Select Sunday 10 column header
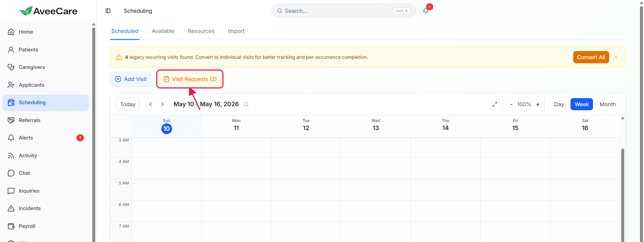The image size is (644, 242). (167, 126)
